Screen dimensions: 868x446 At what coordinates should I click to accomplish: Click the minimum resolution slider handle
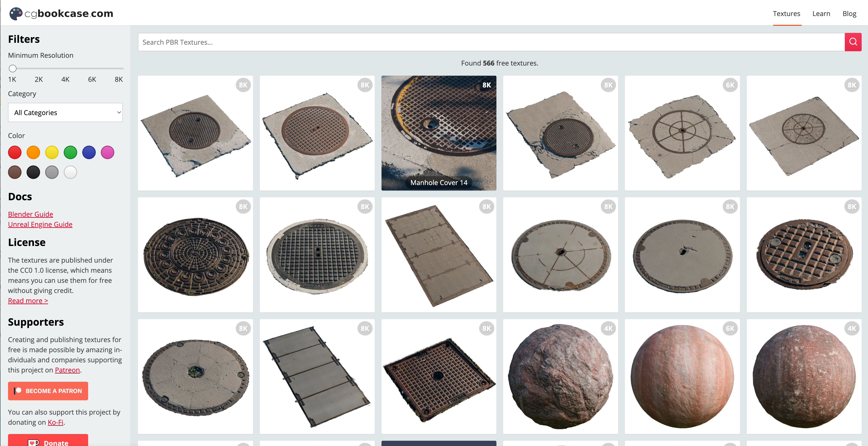click(x=13, y=69)
